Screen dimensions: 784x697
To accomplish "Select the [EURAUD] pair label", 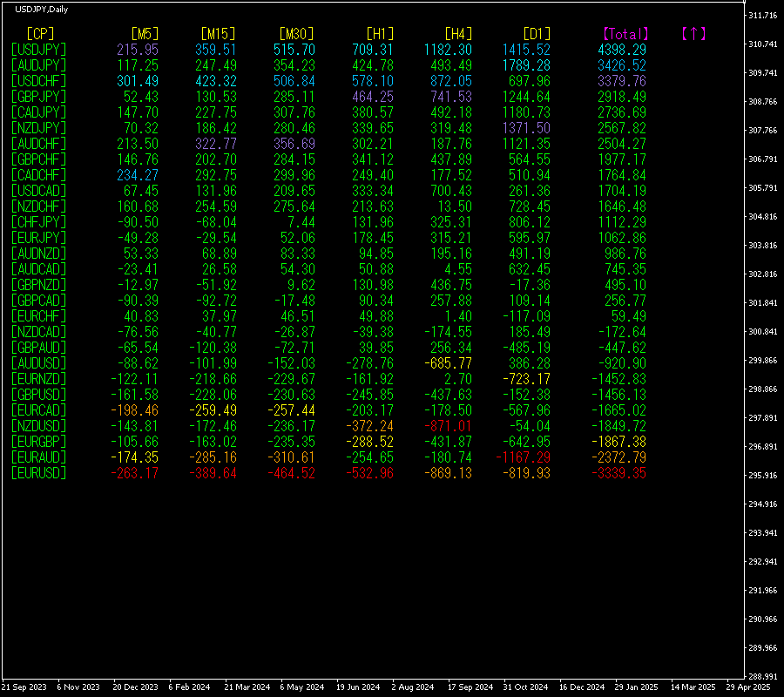I will [x=38, y=457].
